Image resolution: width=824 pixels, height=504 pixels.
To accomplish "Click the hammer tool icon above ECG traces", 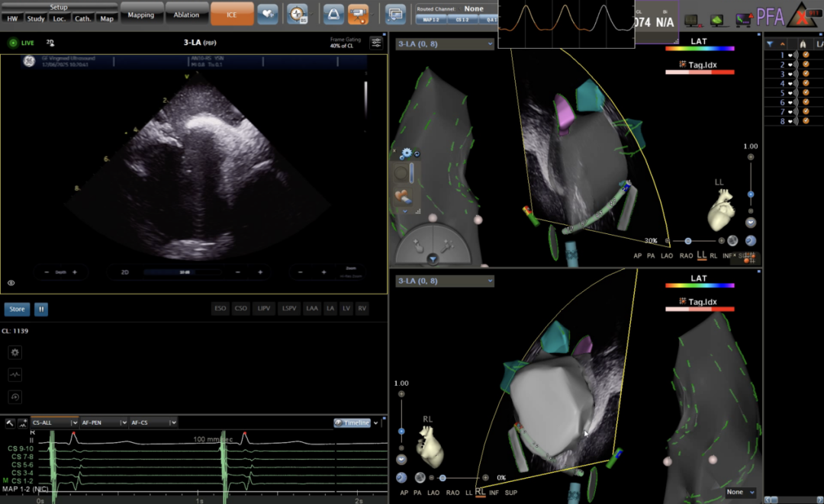I will pyautogui.click(x=10, y=422).
